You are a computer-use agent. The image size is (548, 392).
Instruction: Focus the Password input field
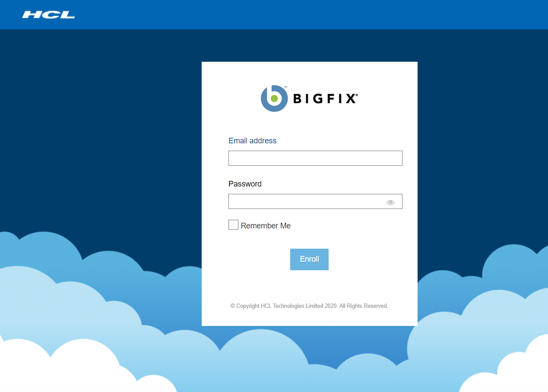(315, 201)
